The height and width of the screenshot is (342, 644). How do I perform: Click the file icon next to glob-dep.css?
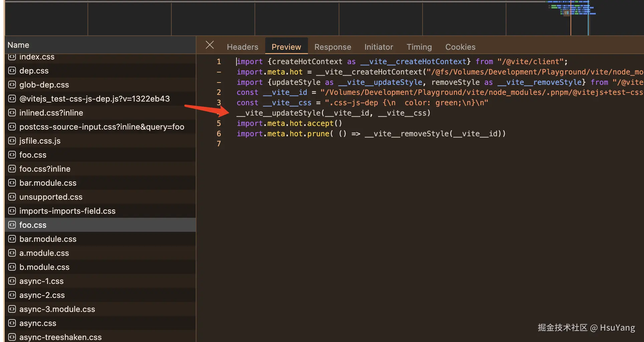point(12,85)
